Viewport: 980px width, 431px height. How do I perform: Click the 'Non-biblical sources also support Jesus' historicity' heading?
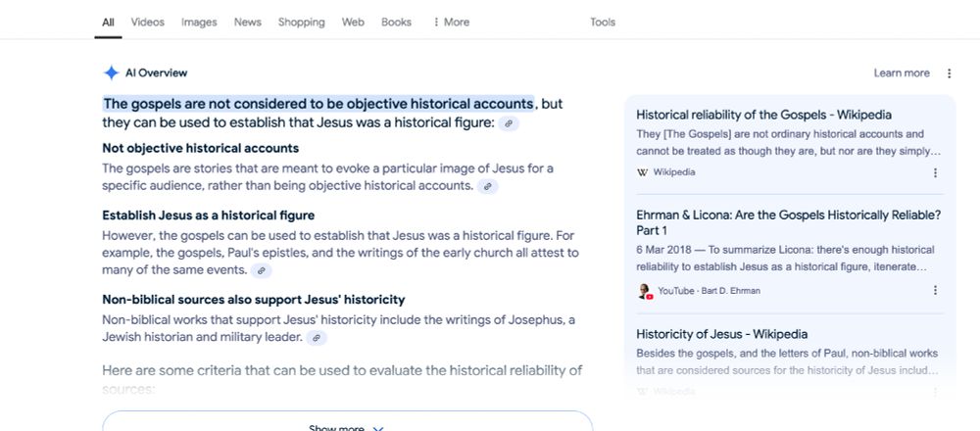254,300
